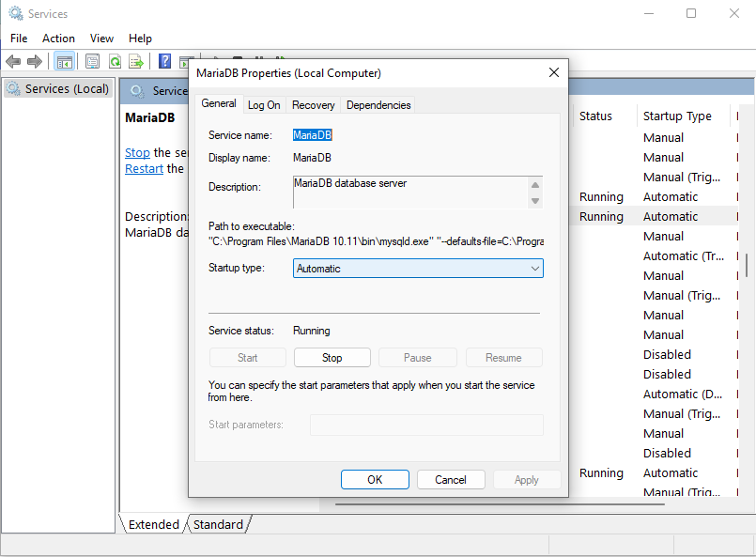Click the highlighted MariaDB service name field
Image resolution: width=756 pixels, height=557 pixels.
(313, 135)
